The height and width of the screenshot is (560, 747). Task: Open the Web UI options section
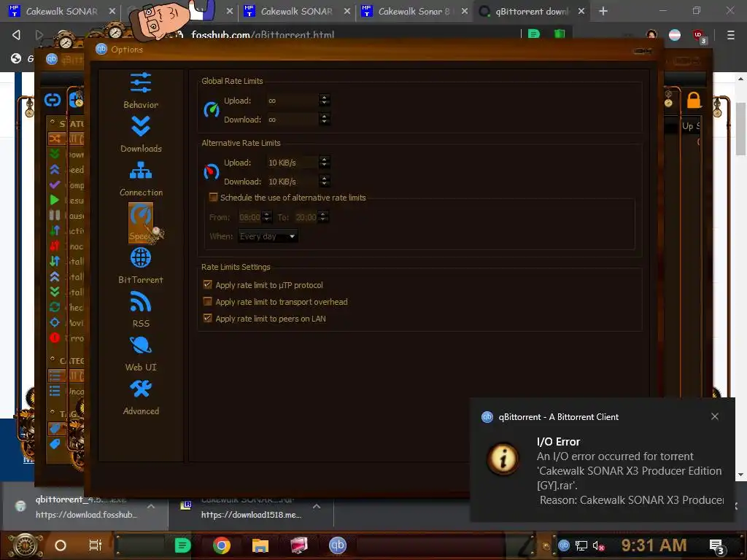141,354
